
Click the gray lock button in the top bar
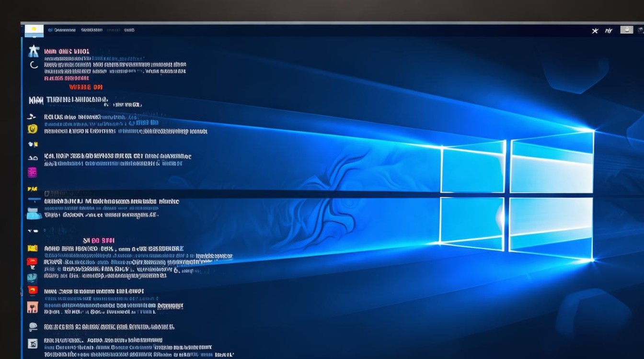pos(627,30)
